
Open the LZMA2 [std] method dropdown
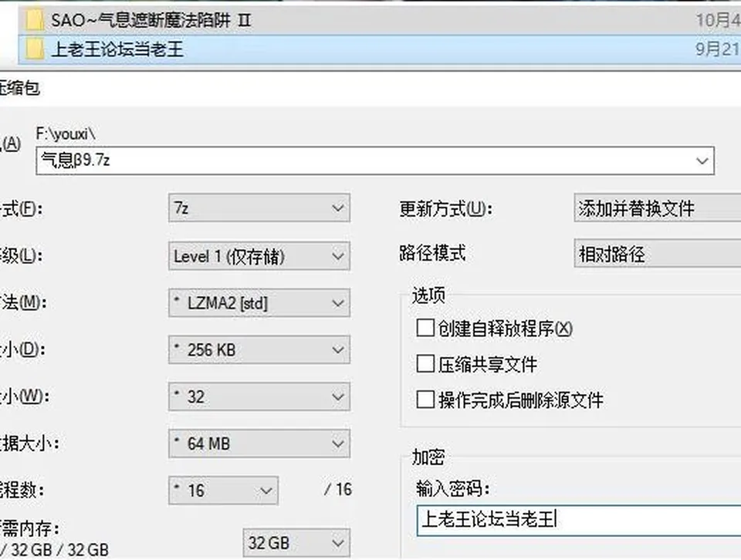click(259, 302)
